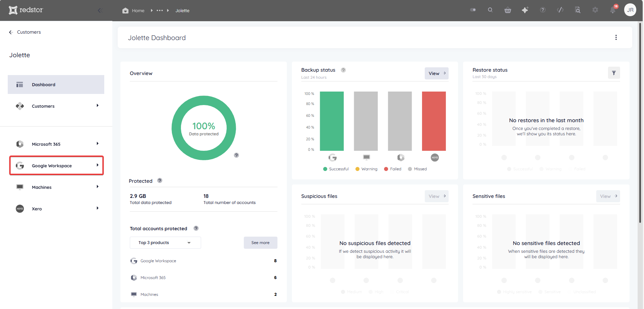The height and width of the screenshot is (309, 644).
Task: Click the Backup status help icon
Action: point(343,70)
